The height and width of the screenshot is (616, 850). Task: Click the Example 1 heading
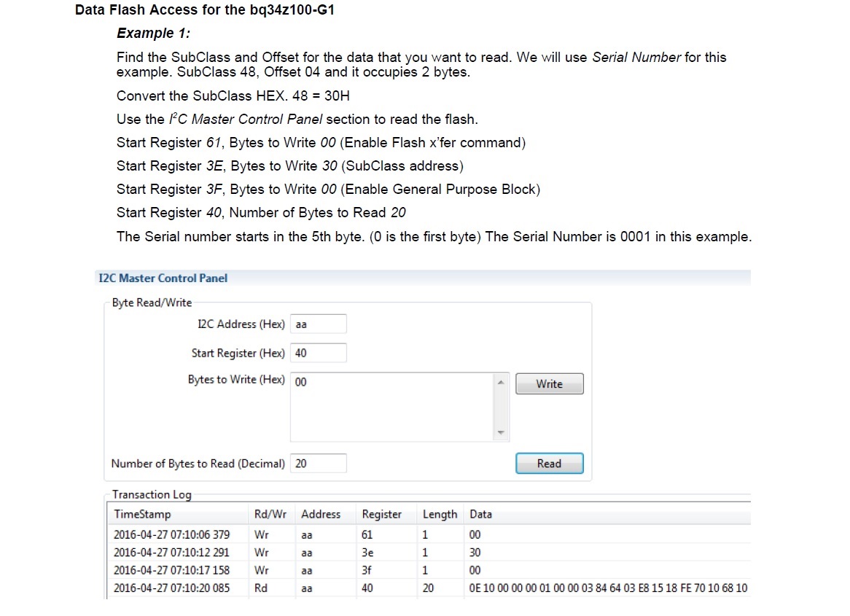153,33
